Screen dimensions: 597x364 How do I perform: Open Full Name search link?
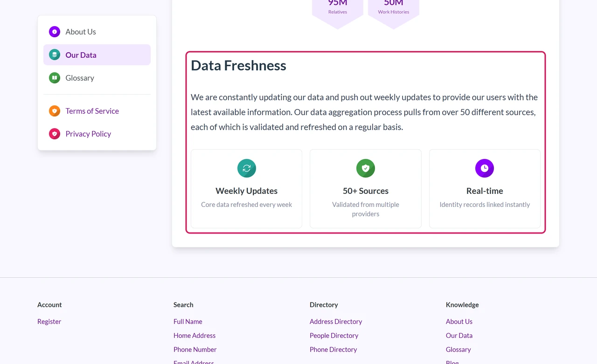[188, 322]
